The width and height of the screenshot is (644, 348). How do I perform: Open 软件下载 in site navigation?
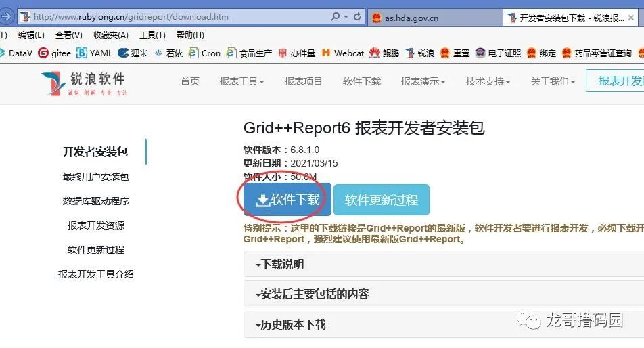pos(362,81)
